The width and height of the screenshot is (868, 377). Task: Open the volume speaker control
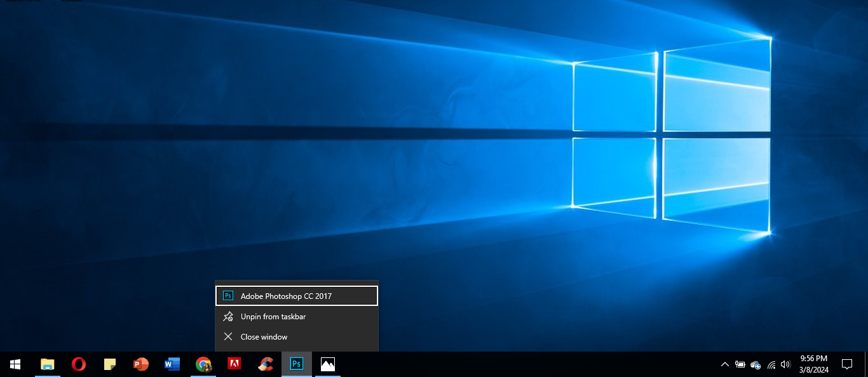[785, 364]
